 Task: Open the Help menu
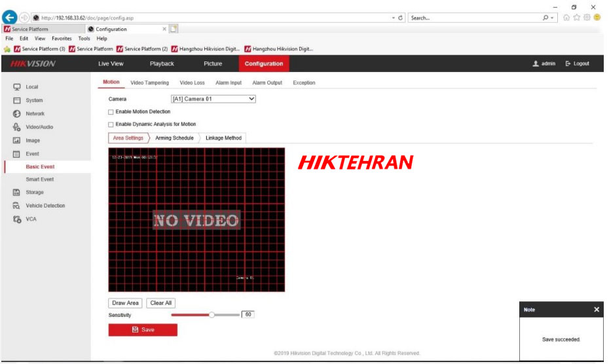101,39
